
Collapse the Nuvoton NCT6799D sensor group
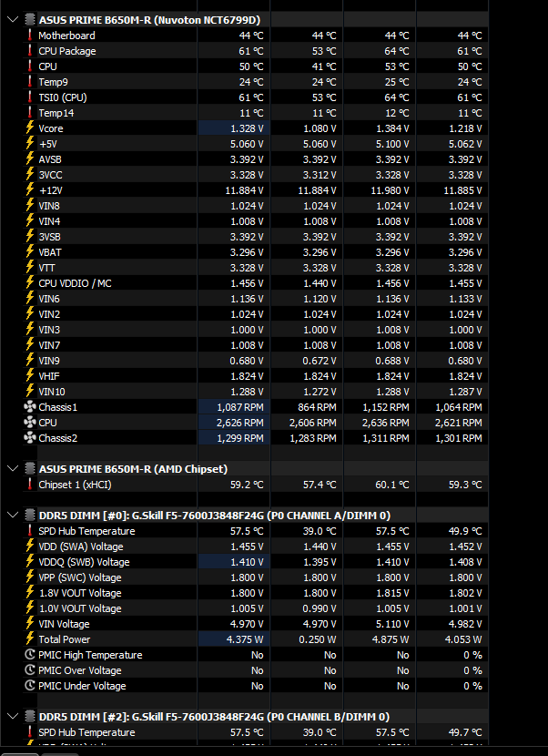tap(13, 20)
